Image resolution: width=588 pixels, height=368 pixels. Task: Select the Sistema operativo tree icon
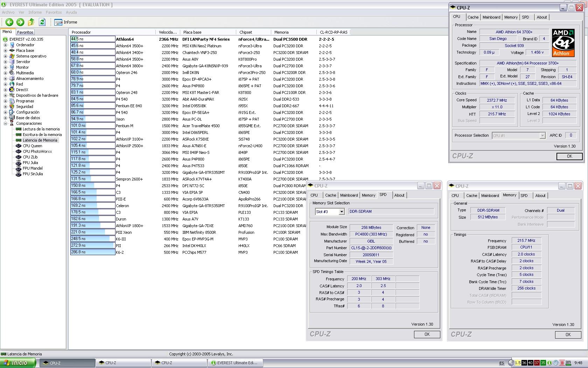pyautogui.click(x=12, y=56)
